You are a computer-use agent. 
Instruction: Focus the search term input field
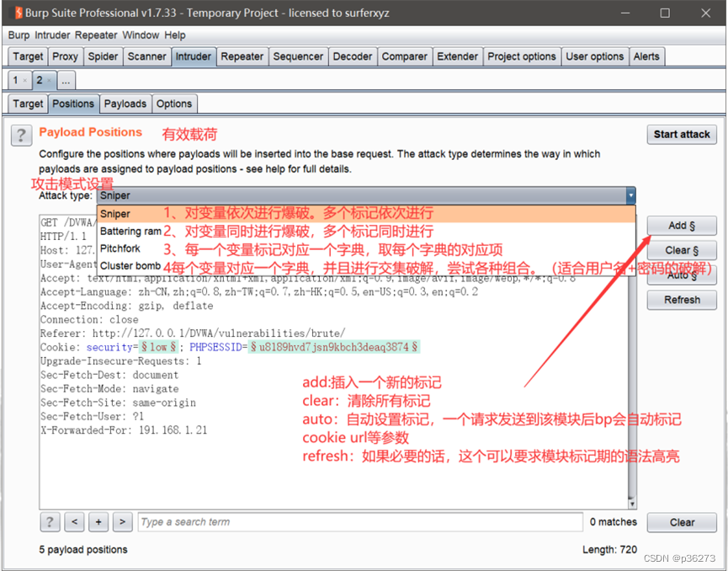click(x=360, y=522)
